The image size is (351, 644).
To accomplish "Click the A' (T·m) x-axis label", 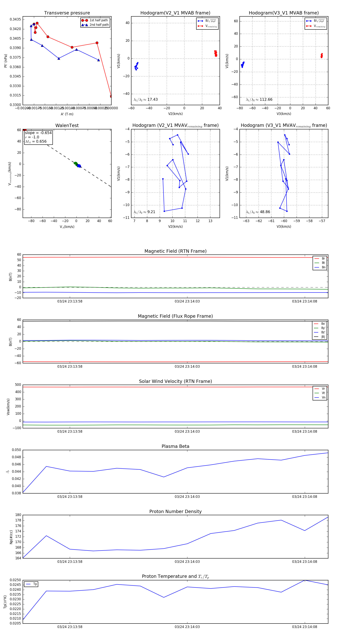I will pyautogui.click(x=67, y=114).
